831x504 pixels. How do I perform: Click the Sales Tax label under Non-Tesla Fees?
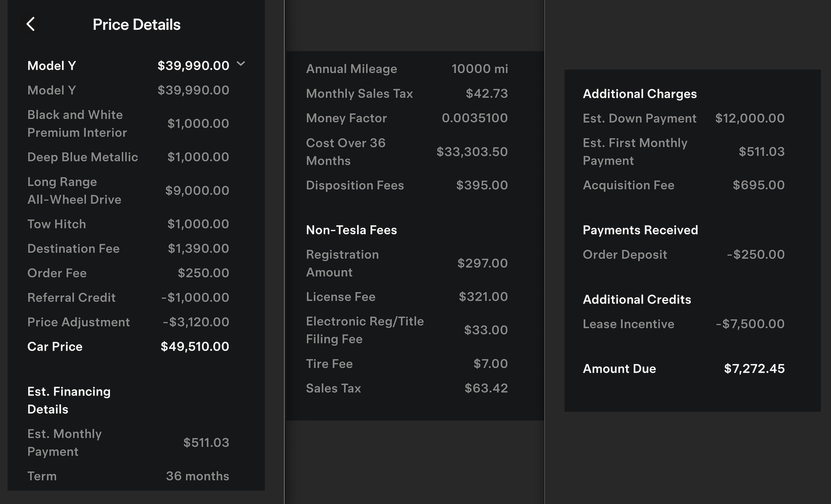pyautogui.click(x=333, y=388)
